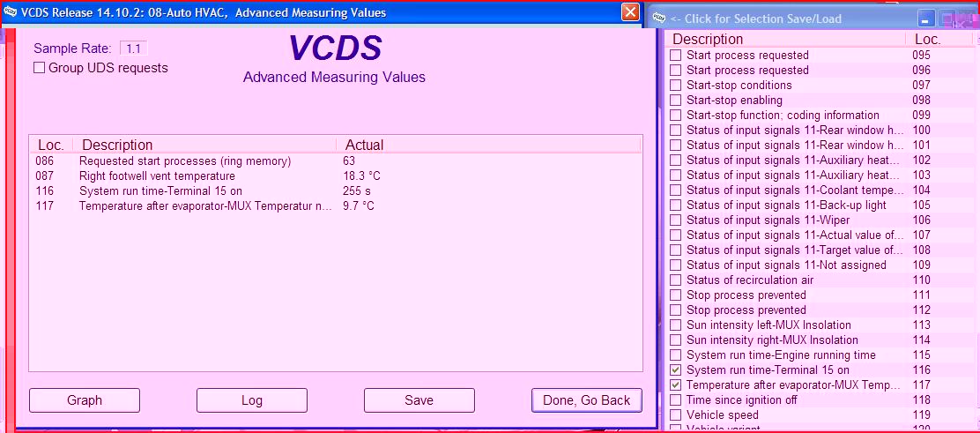980x433 pixels.
Task: Click the Sample Rate value field
Action: 133,49
